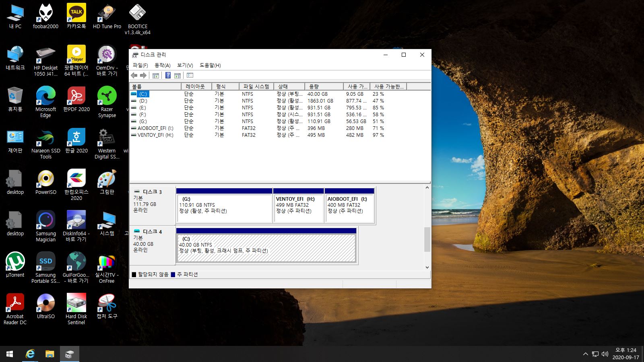
Task: Select the (F:) volume row in list
Action: [280, 114]
